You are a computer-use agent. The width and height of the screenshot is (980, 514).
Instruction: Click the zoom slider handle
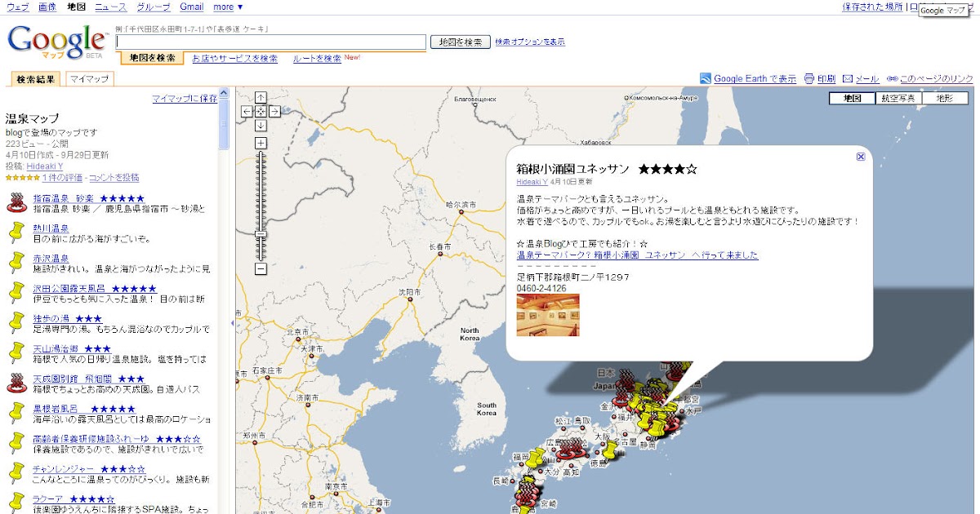[261, 234]
